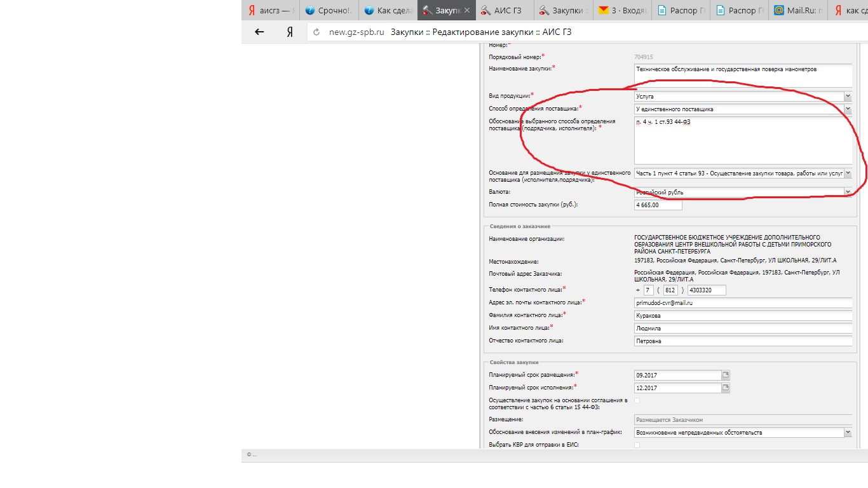Switch to the 'АИС ГЗ' tab
This screenshot has height=488, width=868.
(504, 10)
